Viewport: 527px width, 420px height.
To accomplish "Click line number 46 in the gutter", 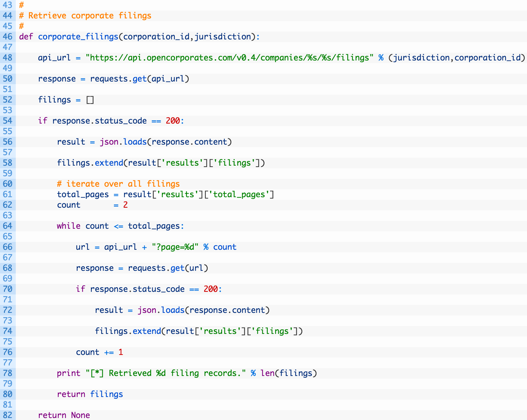I will coord(8,36).
